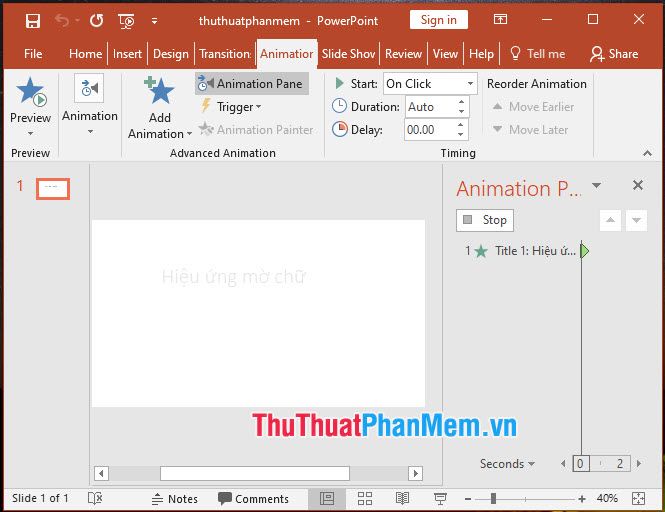The width and height of the screenshot is (665, 512).
Task: Open Ribbon Display Options icon
Action: [500, 19]
